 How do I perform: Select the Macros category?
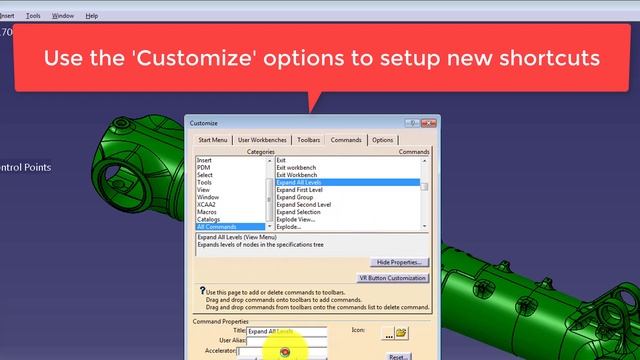pyautogui.click(x=230, y=212)
